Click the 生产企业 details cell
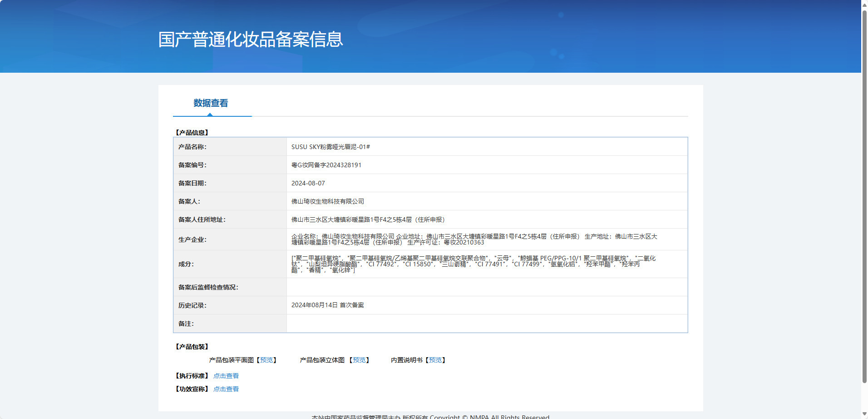Viewport: 868px width, 419px height. click(487, 239)
